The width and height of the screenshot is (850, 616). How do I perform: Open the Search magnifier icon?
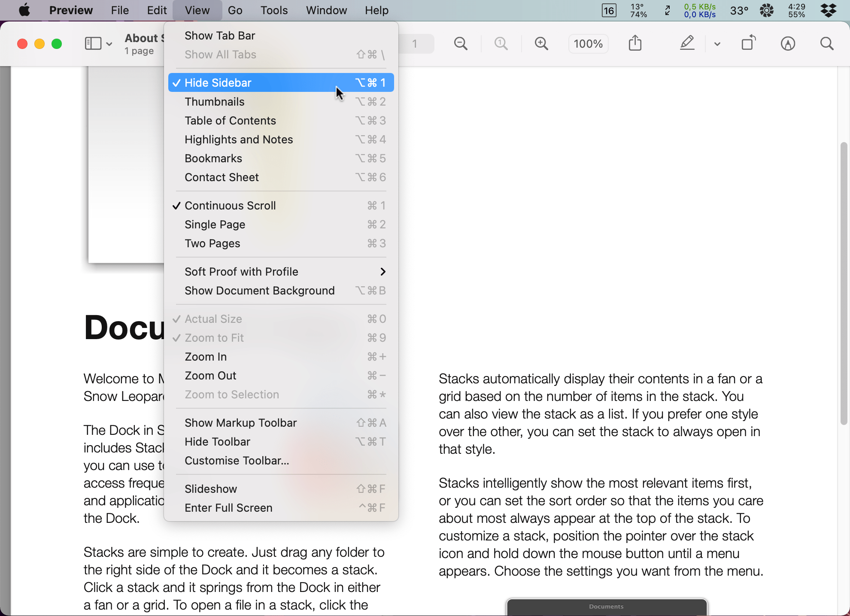click(x=827, y=44)
